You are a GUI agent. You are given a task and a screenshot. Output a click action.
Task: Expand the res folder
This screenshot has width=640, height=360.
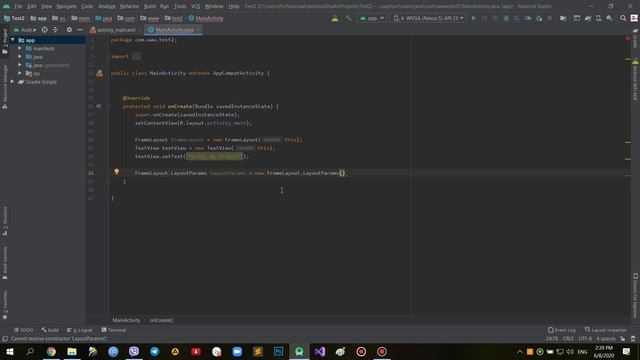pyautogui.click(x=20, y=73)
